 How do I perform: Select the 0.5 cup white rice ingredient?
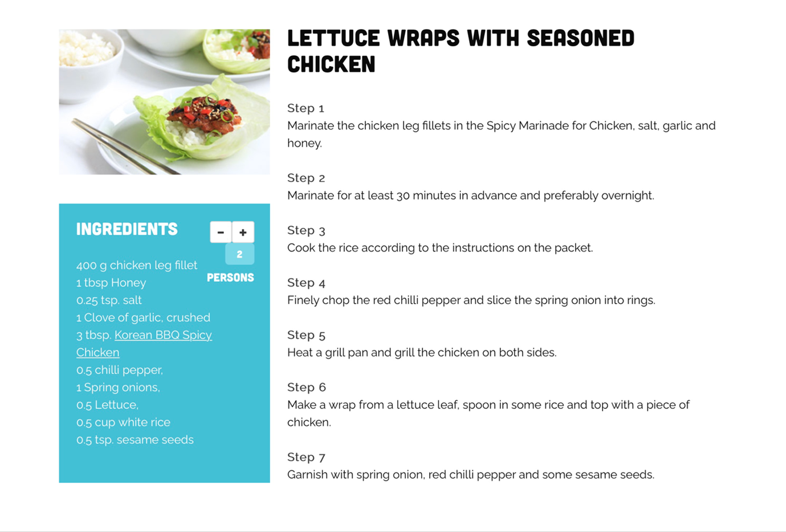point(123,422)
